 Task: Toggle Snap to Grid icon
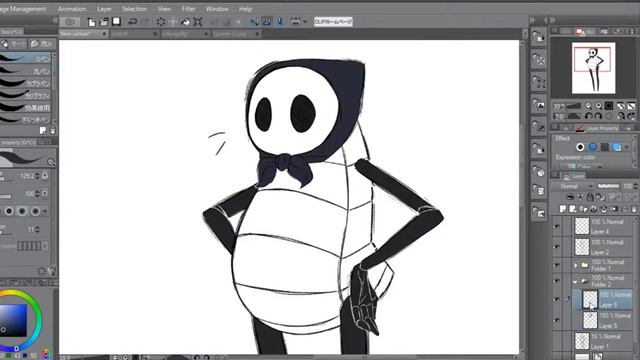pos(280,22)
